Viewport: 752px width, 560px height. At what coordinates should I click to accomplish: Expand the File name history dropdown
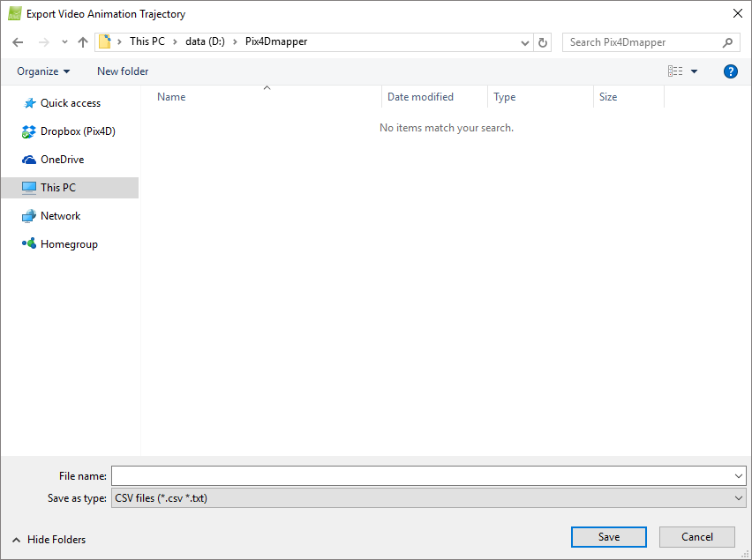(739, 476)
